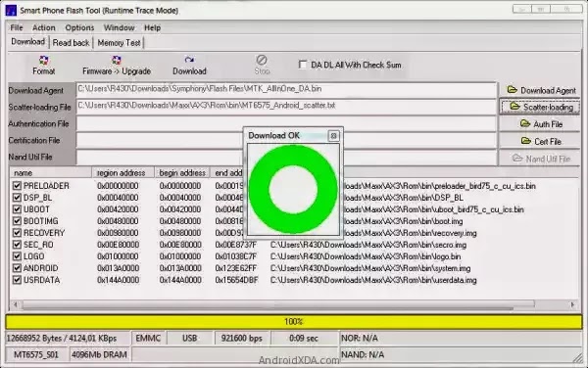Uncheck the LOGO partition
The width and height of the screenshot is (588, 368).
click(x=17, y=256)
